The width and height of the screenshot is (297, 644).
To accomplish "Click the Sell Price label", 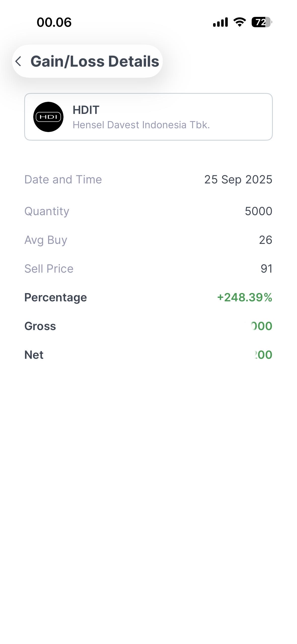I will tap(49, 269).
